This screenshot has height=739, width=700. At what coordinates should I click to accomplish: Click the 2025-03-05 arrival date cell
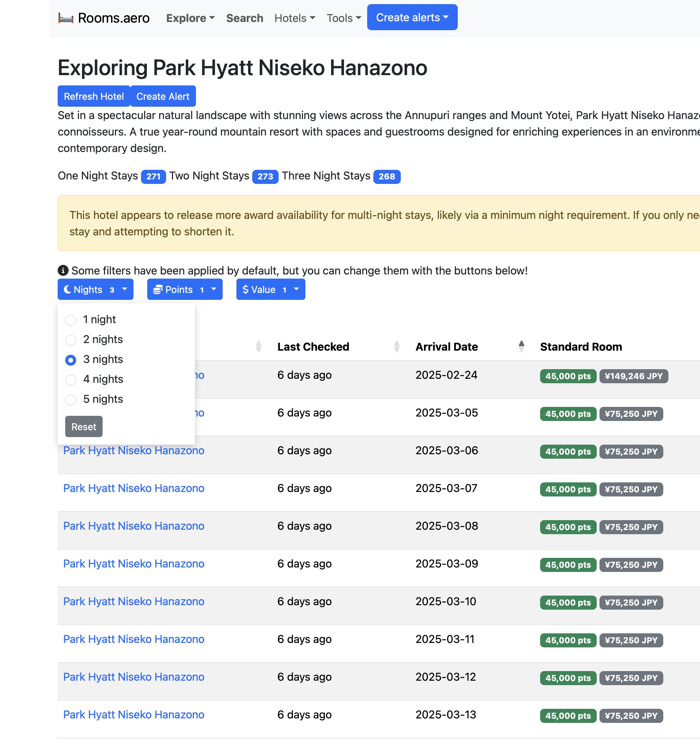(446, 413)
